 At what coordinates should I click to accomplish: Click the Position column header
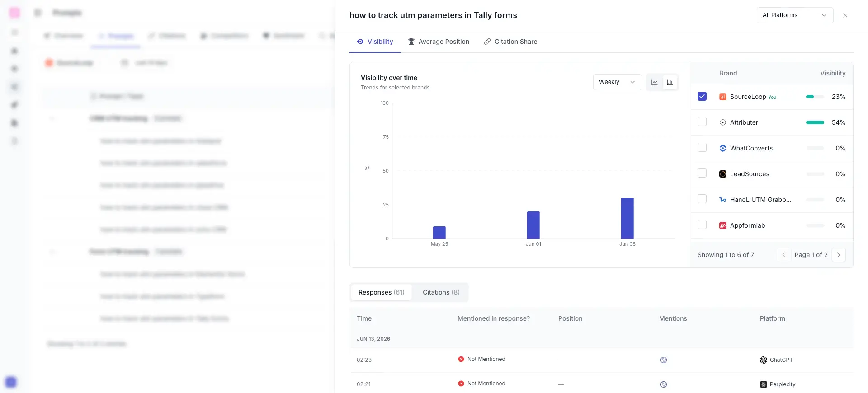tap(570, 318)
